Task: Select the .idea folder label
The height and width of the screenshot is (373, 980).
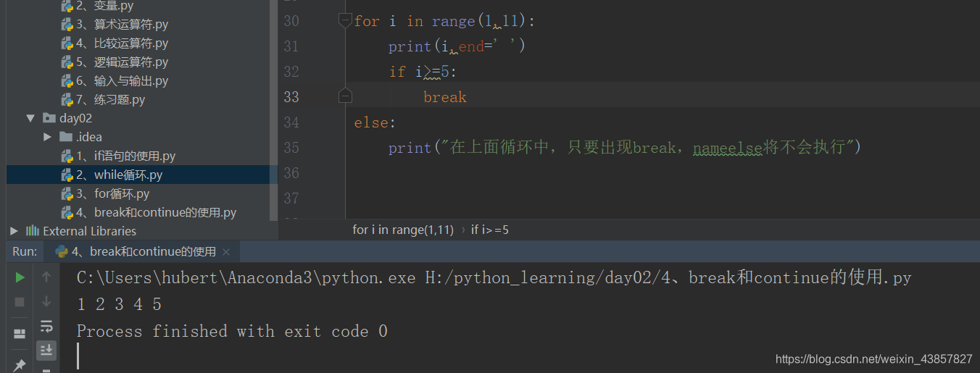Action: click(x=89, y=137)
